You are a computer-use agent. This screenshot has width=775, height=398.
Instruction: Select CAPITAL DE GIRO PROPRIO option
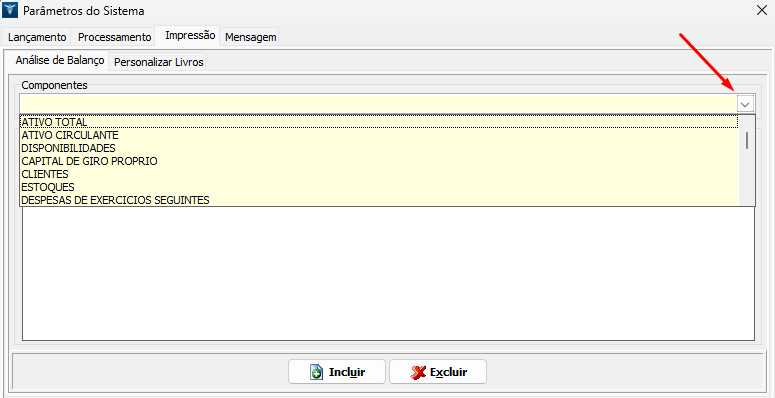click(x=379, y=161)
